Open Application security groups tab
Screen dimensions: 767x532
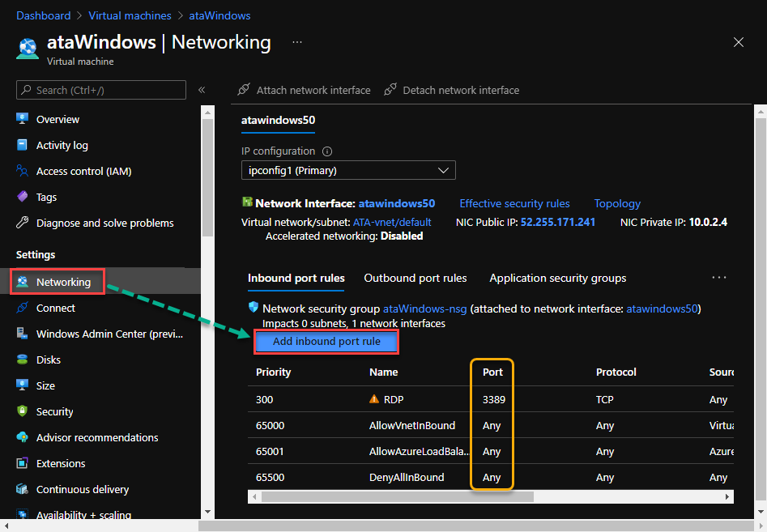[x=558, y=279]
